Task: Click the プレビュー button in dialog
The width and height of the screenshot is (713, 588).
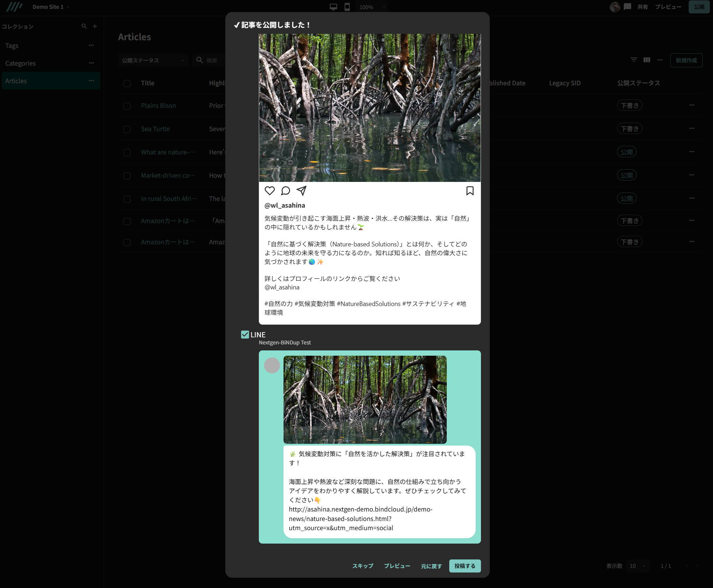Action: coord(397,566)
